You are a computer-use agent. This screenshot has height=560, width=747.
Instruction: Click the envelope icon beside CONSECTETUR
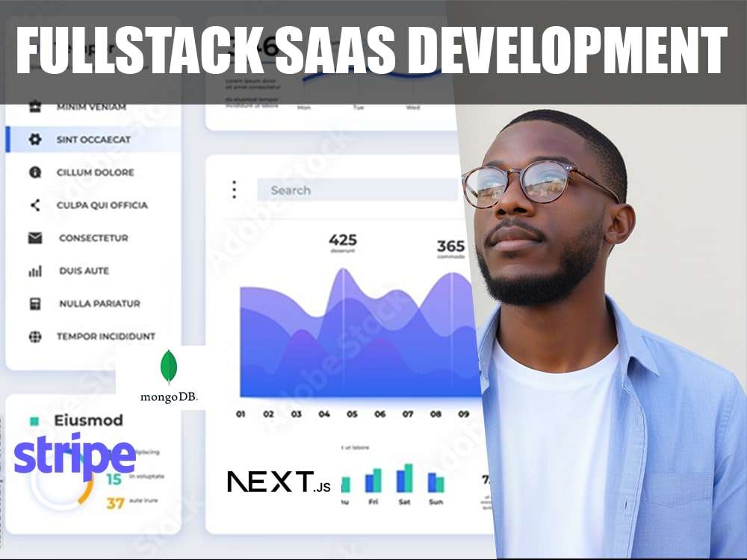point(35,238)
